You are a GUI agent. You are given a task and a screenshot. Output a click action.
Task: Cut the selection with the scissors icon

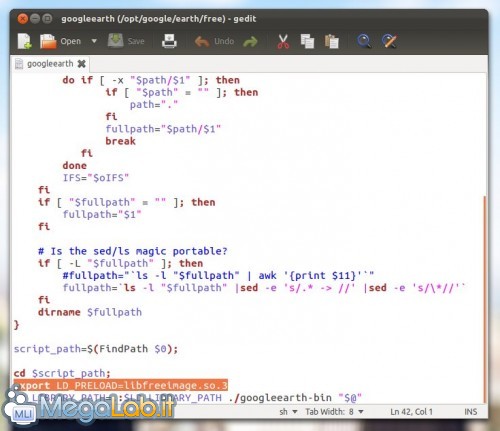click(x=283, y=41)
